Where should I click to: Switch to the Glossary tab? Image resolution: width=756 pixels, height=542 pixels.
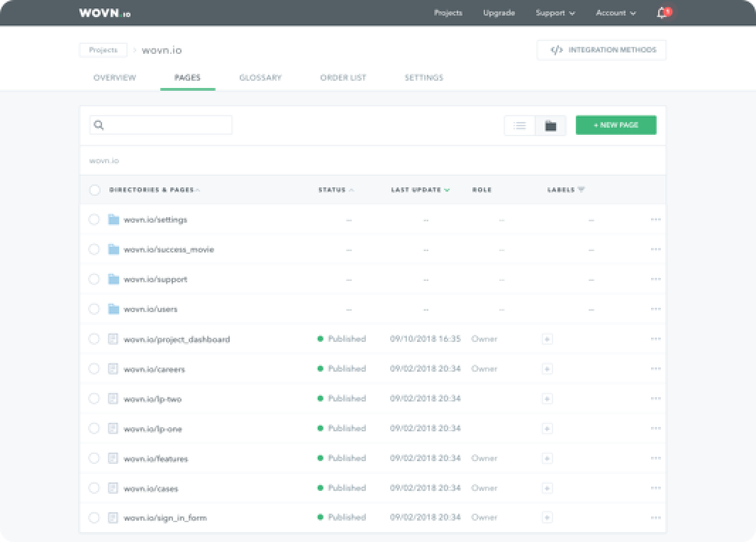(x=260, y=77)
